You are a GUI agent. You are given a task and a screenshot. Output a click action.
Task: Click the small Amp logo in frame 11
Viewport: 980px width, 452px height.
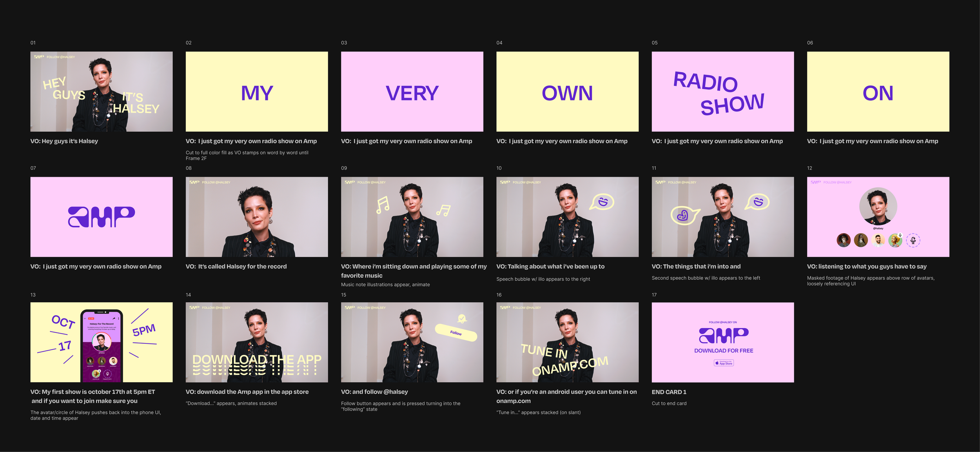[660, 182]
